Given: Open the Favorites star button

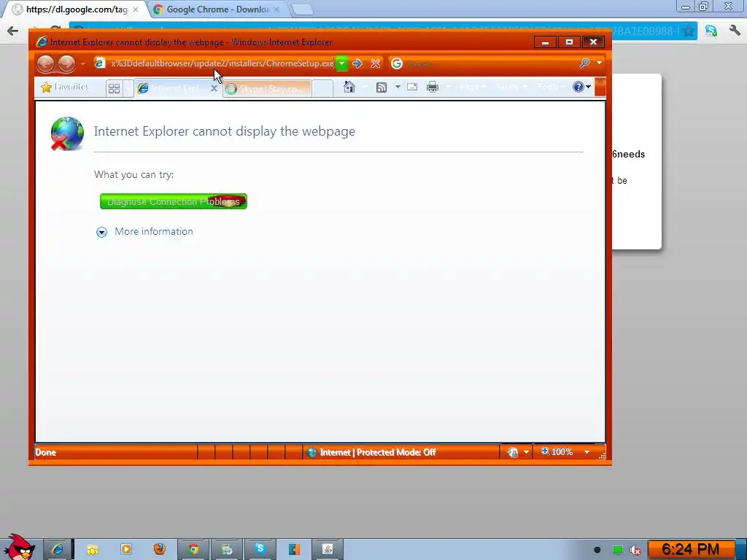Looking at the screenshot, I should click(65, 87).
